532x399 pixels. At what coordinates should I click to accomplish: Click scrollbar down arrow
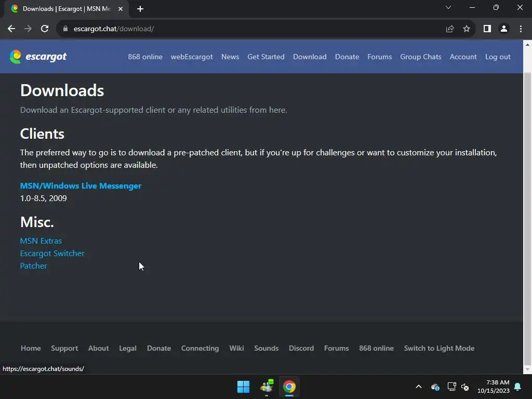[x=528, y=369]
